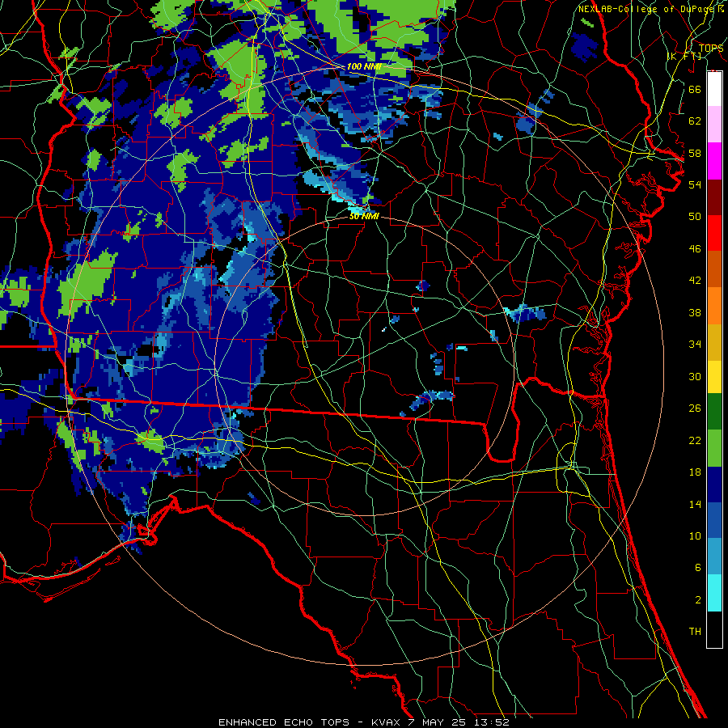Click the legend value 42
728x728 pixels.
[695, 280]
